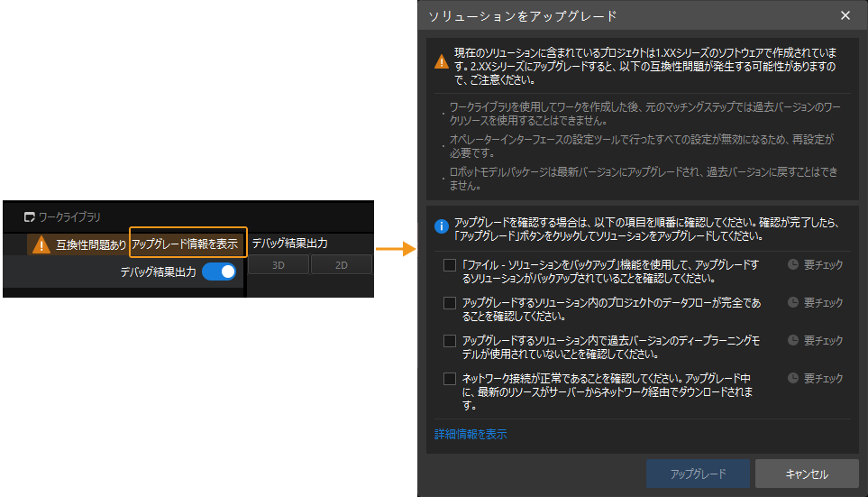Click the キャンセル button
Image resolution: width=868 pixels, height=497 pixels.
click(x=807, y=474)
